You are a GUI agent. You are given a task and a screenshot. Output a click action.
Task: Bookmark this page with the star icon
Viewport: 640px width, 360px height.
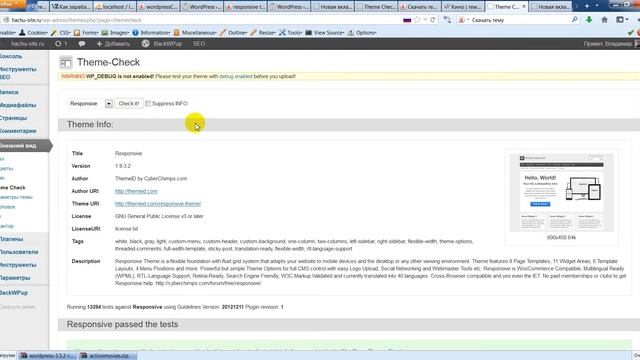[x=417, y=20]
